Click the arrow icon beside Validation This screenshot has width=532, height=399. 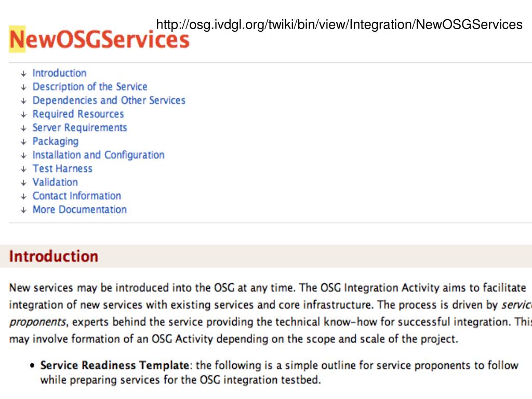tap(23, 183)
